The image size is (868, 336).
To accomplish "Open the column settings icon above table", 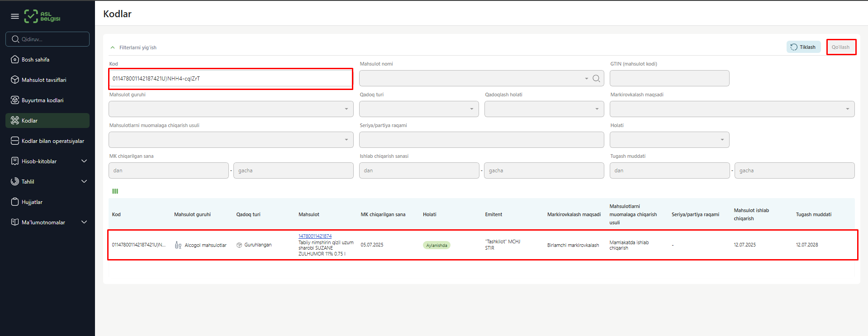I will click(115, 191).
